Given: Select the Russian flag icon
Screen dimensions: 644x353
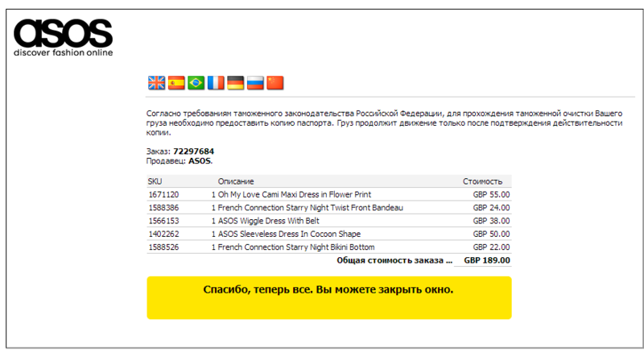Looking at the screenshot, I should click(255, 83).
